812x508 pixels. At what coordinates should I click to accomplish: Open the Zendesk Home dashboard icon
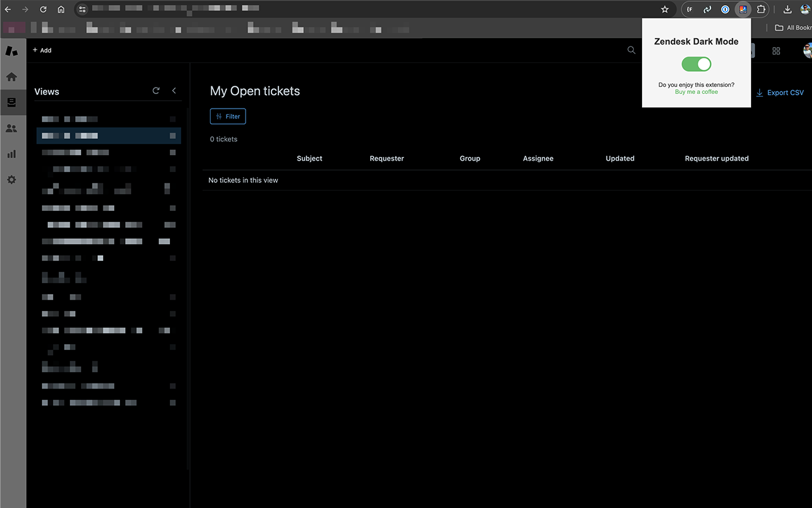[11, 77]
